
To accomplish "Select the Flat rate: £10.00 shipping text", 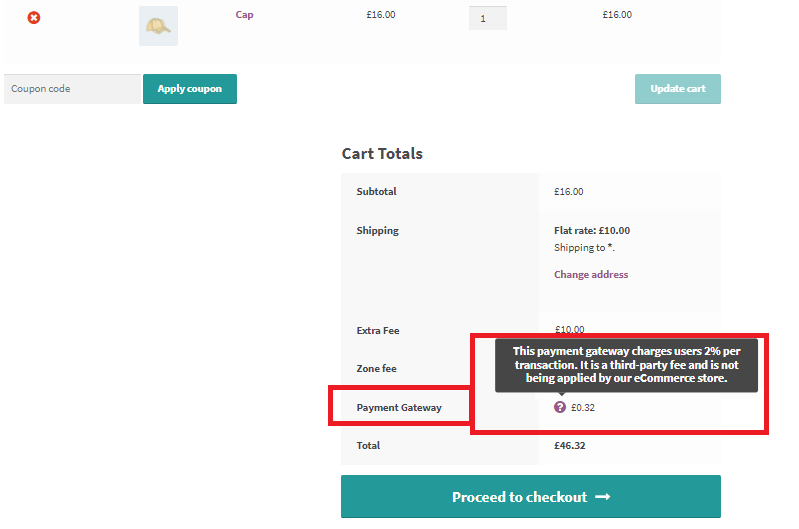I will coord(592,231).
